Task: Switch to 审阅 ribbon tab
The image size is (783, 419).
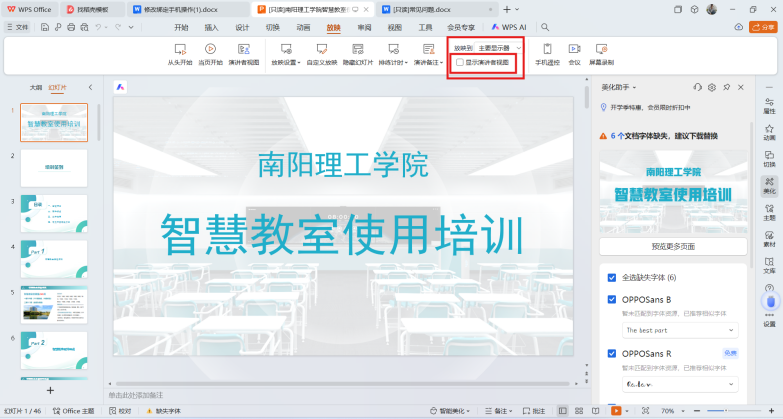Action: coord(364,27)
